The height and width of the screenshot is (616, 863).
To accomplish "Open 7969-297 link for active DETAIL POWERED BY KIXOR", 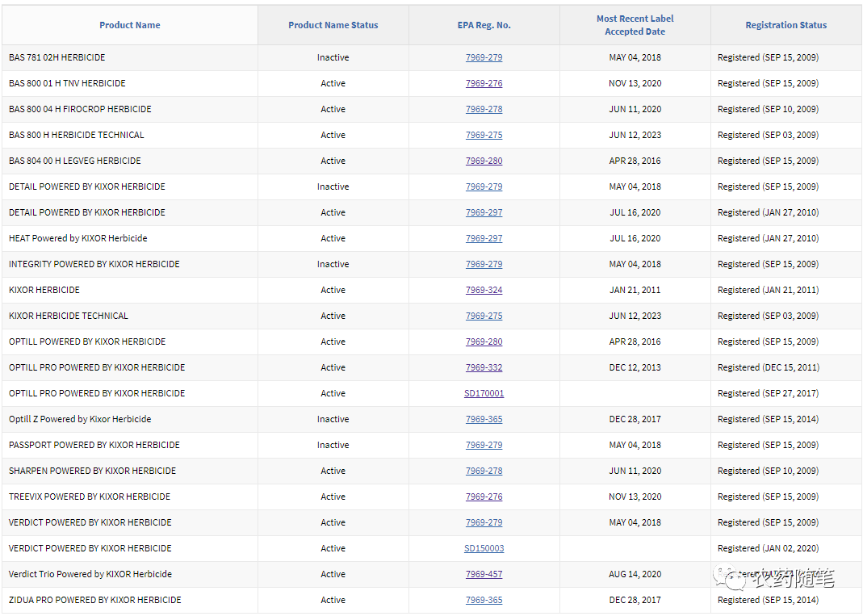I will coord(484,212).
